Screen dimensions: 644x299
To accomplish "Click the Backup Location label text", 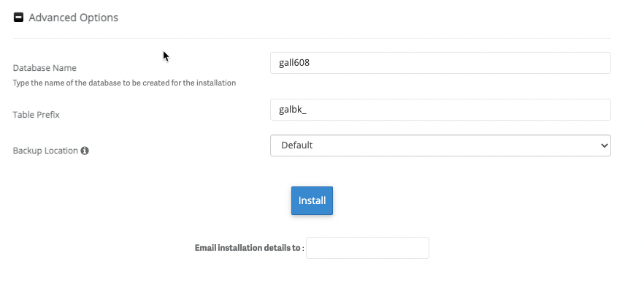I will [45, 151].
